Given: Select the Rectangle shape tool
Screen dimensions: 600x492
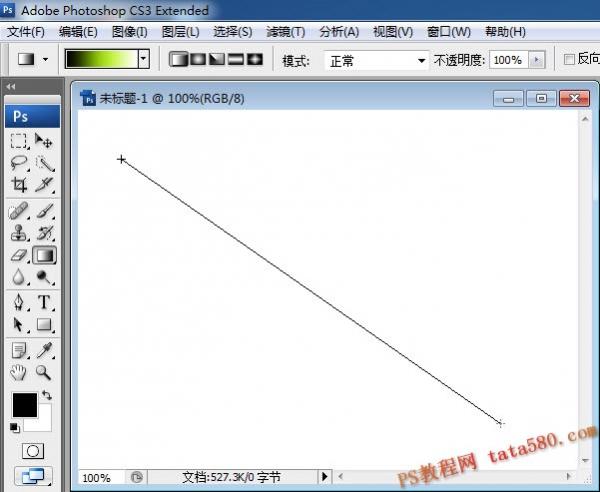Looking at the screenshot, I should tap(44, 324).
